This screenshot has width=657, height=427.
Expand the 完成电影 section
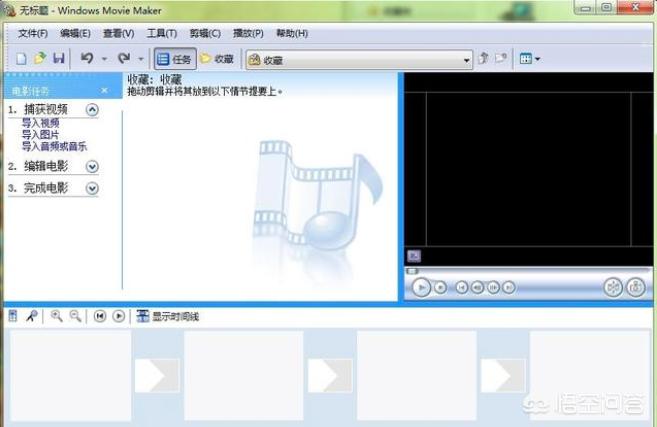[92, 188]
